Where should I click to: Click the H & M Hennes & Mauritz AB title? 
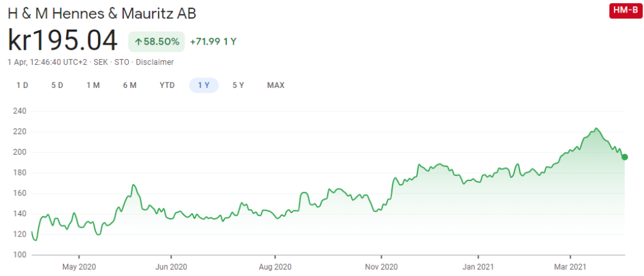pos(102,14)
